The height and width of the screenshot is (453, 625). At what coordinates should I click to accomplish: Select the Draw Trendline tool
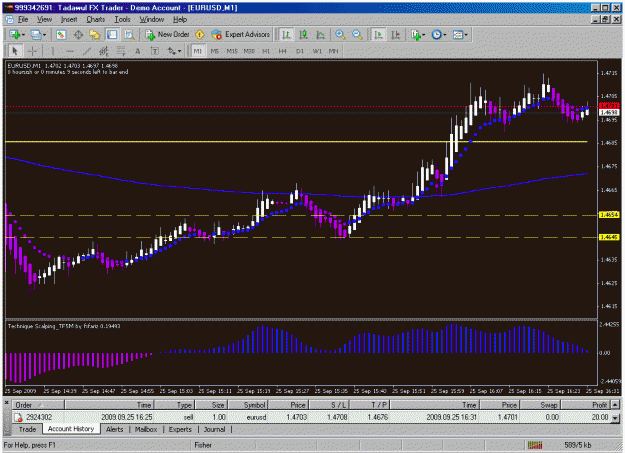click(86, 51)
